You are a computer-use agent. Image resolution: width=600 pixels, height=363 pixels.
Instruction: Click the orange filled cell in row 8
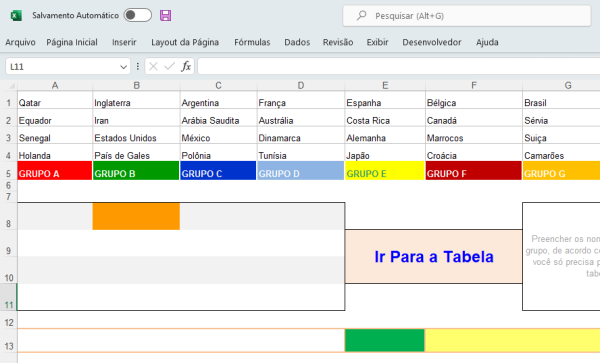point(136,216)
